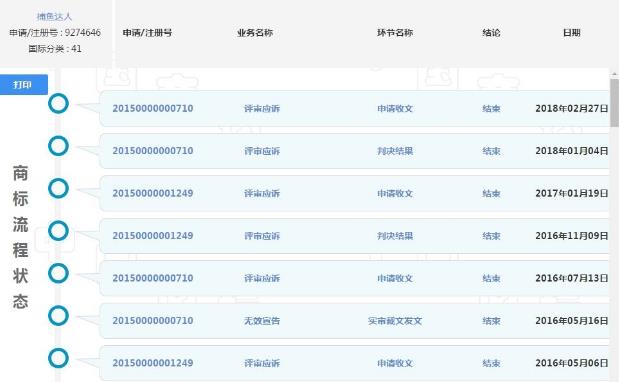This screenshot has width=619, height=382.
Task: Click the date 2018年02月27日
Action: click(x=572, y=109)
